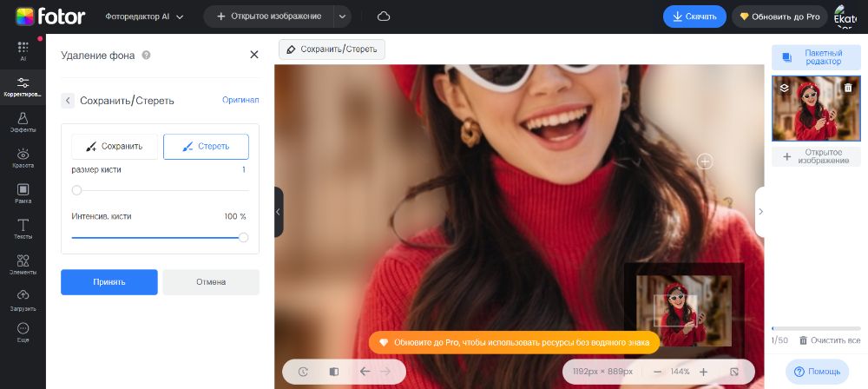
Task: Open the Рамка frames panel
Action: point(23,193)
